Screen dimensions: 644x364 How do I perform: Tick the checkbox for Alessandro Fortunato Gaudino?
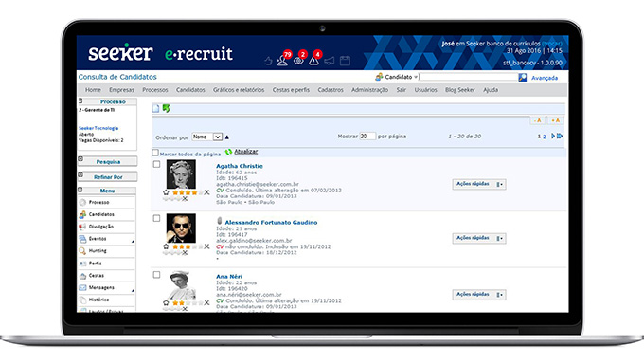[156, 218]
